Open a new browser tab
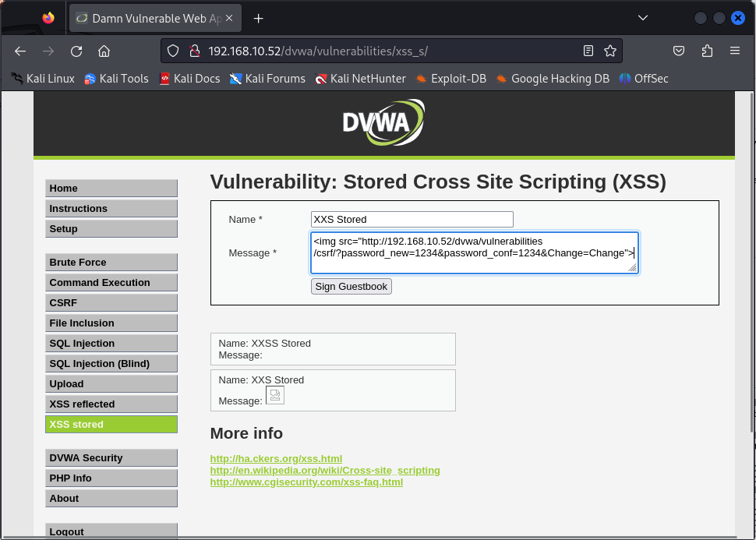Image resolution: width=756 pixels, height=540 pixels. click(x=259, y=19)
